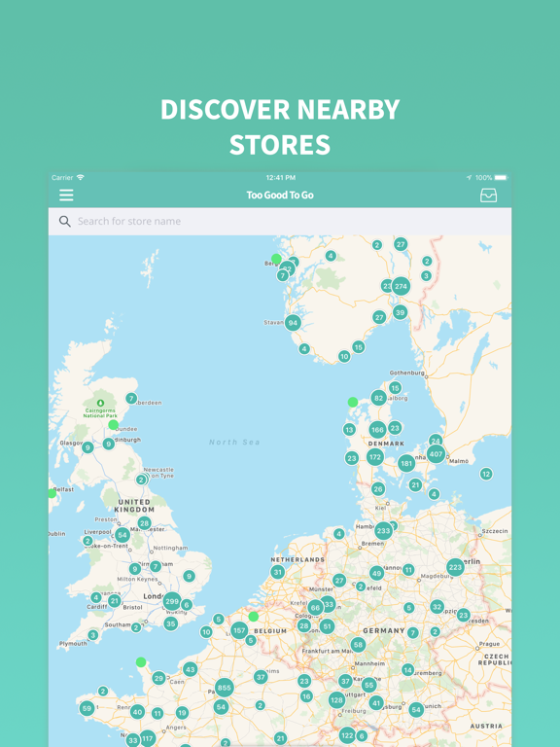Select the Cairngorms National Park marker
This screenshot has height=747, width=560.
(100, 403)
